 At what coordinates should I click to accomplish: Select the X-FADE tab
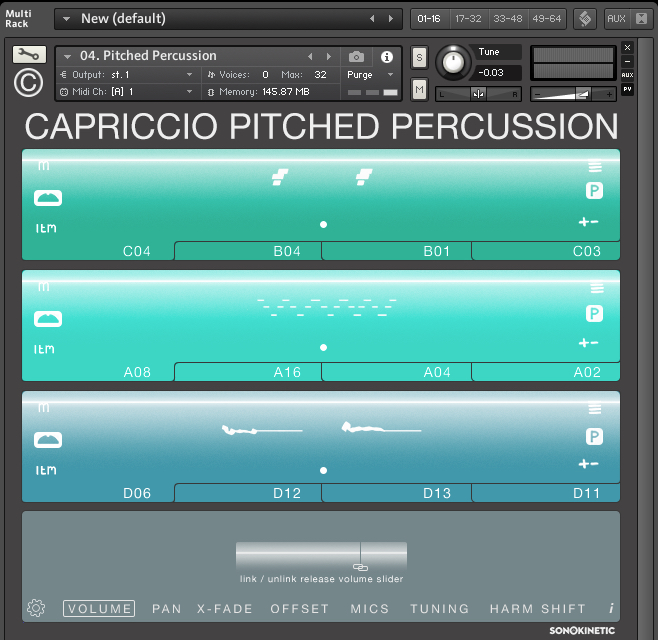225,609
